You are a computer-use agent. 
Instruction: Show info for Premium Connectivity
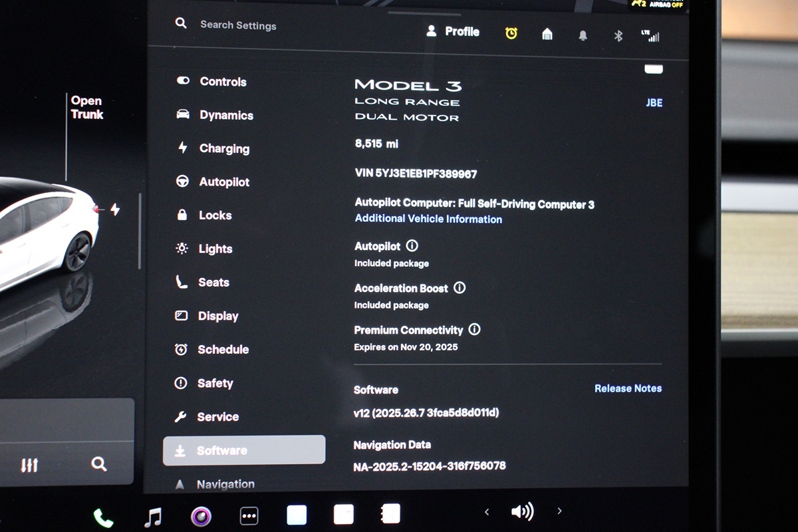474,329
